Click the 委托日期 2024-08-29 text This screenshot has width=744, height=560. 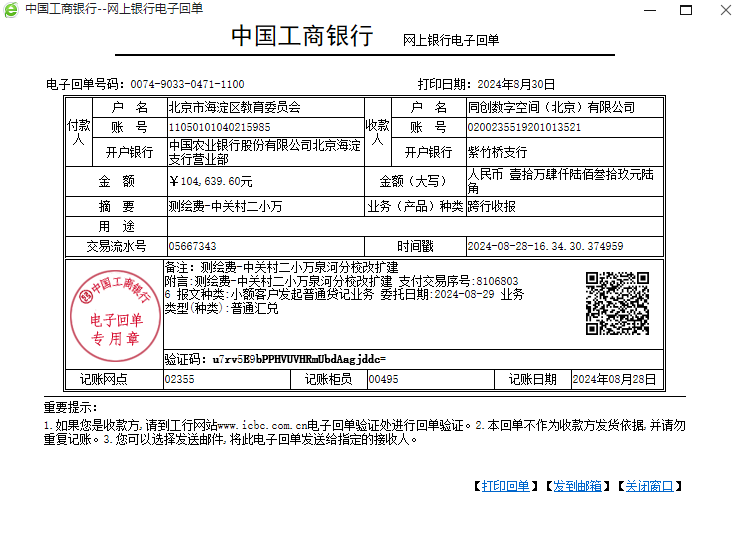pyautogui.click(x=437, y=294)
